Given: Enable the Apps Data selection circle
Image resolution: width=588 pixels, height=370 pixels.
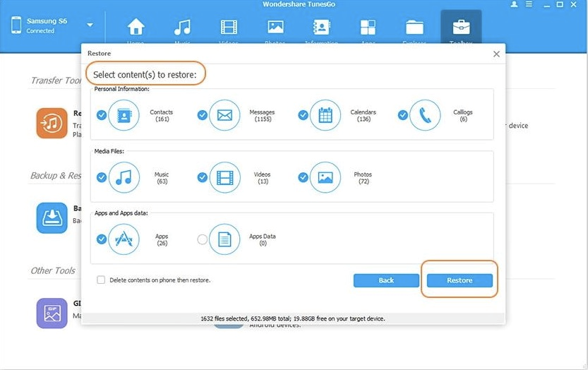Looking at the screenshot, I should click(203, 240).
